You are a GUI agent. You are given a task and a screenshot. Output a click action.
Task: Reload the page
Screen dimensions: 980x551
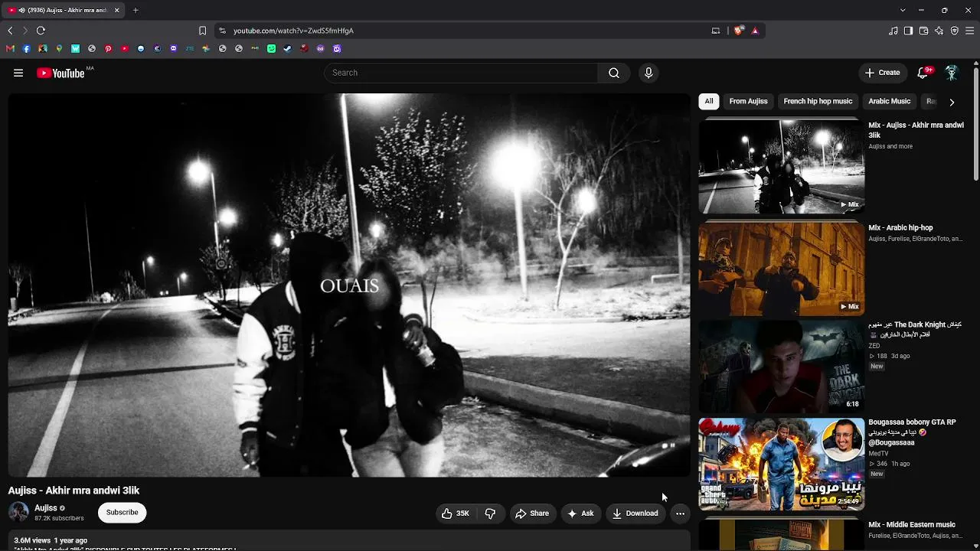41,31
